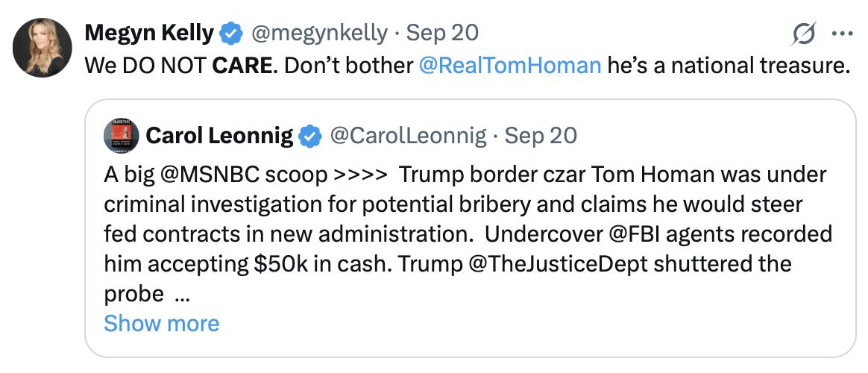
Task: Expand quoted post with Show more
Action: pyautogui.click(x=161, y=323)
